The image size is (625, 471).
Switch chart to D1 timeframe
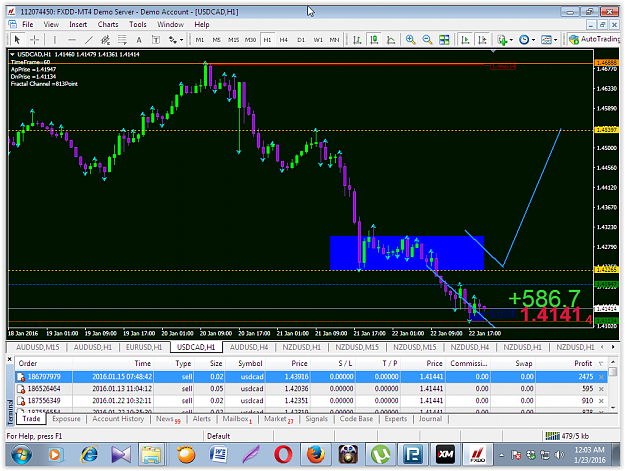tap(301, 40)
